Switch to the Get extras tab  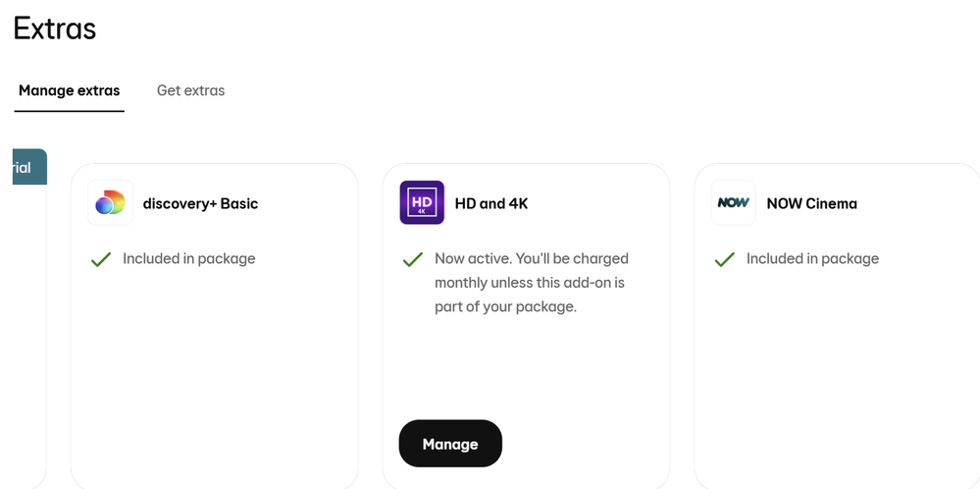[190, 90]
